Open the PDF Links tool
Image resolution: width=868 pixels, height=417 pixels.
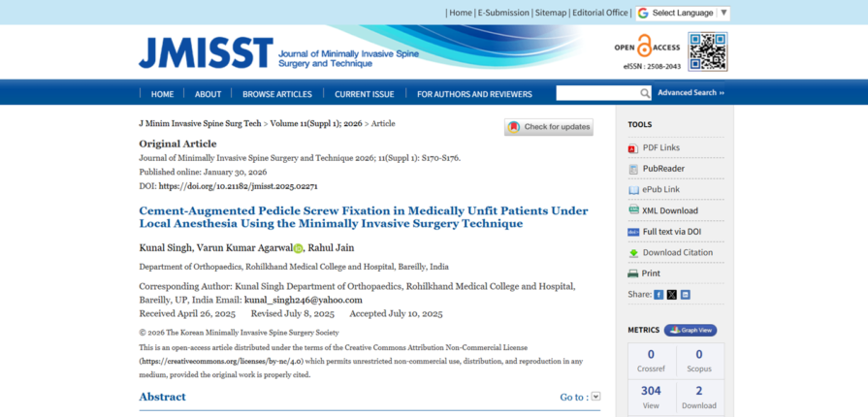click(x=660, y=147)
